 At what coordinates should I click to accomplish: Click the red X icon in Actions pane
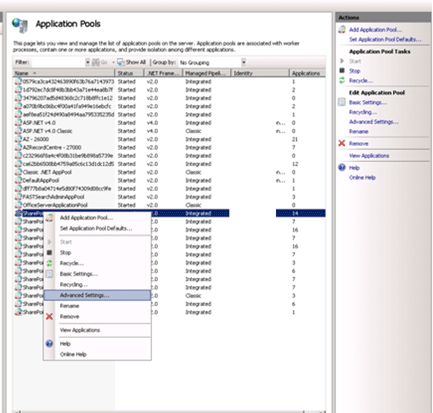(342, 143)
